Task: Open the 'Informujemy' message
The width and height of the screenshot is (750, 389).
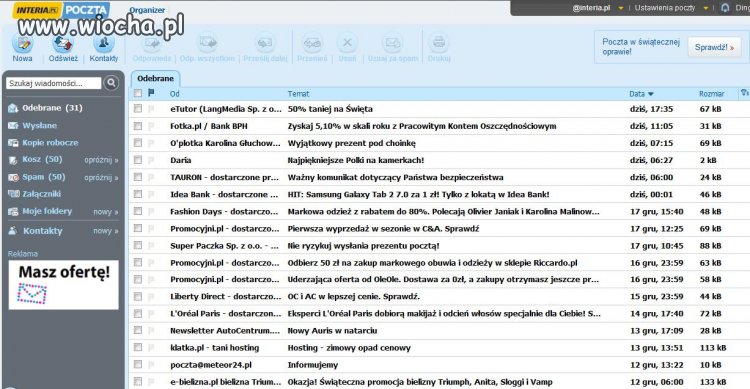Action: pos(312,365)
